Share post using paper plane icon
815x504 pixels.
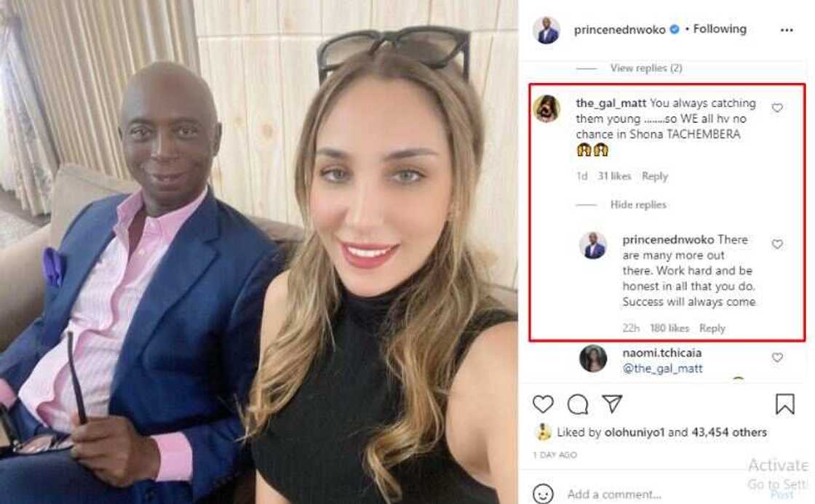pyautogui.click(x=612, y=404)
